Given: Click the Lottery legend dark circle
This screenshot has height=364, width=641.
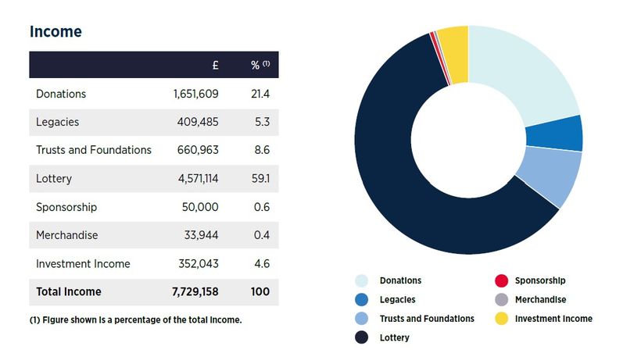Looking at the screenshot, I should click(x=362, y=337).
